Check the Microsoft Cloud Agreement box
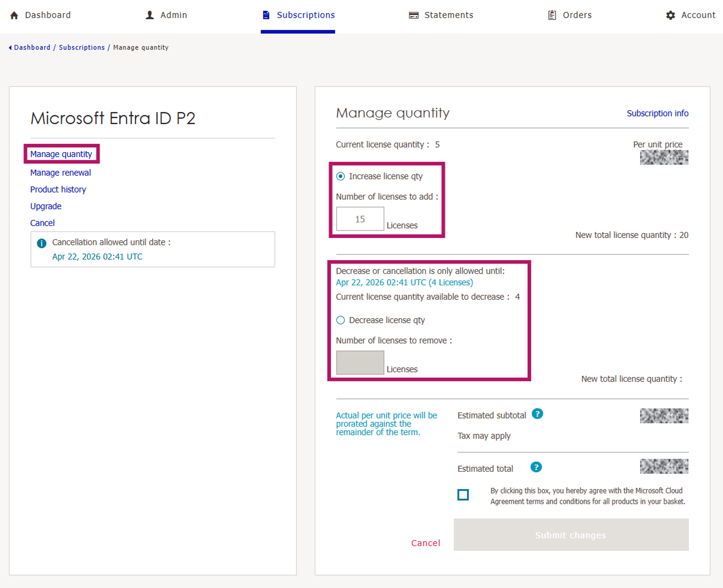 pos(463,495)
